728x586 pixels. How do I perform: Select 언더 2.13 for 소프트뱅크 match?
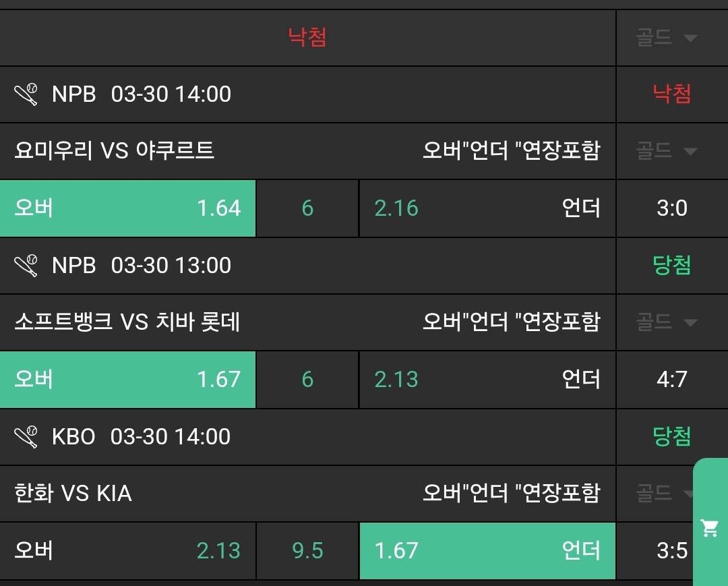487,380
